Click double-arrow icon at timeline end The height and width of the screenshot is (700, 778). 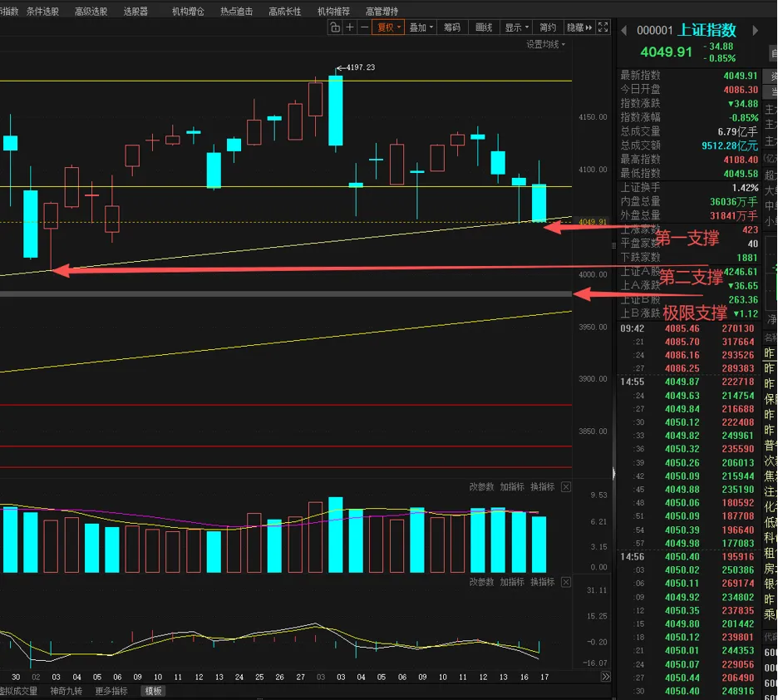coord(605,677)
